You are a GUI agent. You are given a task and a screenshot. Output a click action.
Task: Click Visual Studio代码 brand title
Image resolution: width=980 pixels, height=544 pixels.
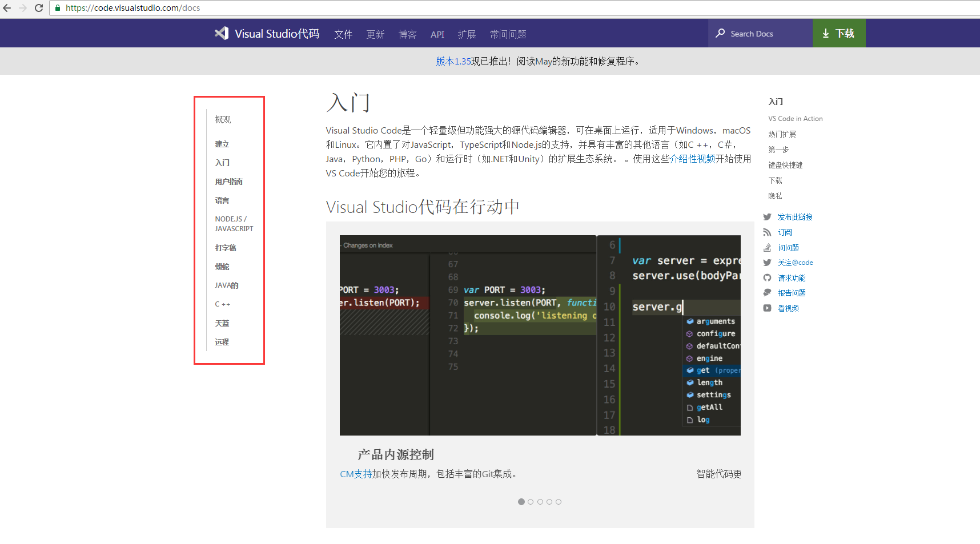coord(277,34)
